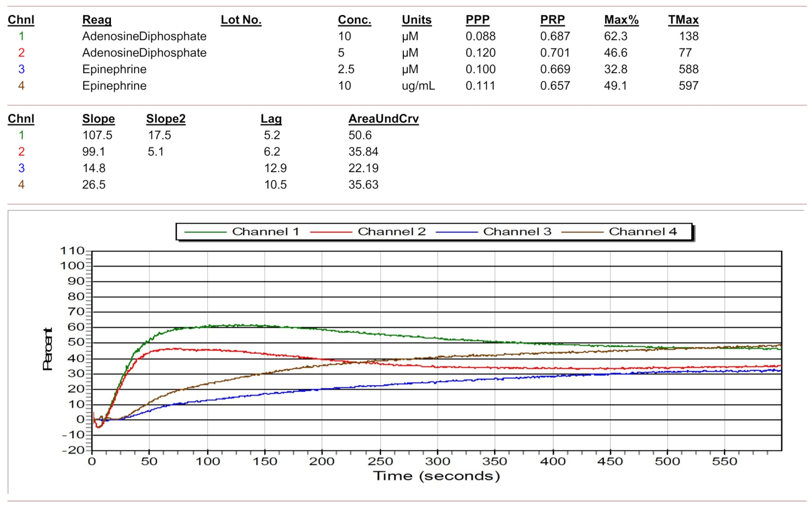Click the TMax column header
The height and width of the screenshot is (509, 812).
[x=683, y=20]
